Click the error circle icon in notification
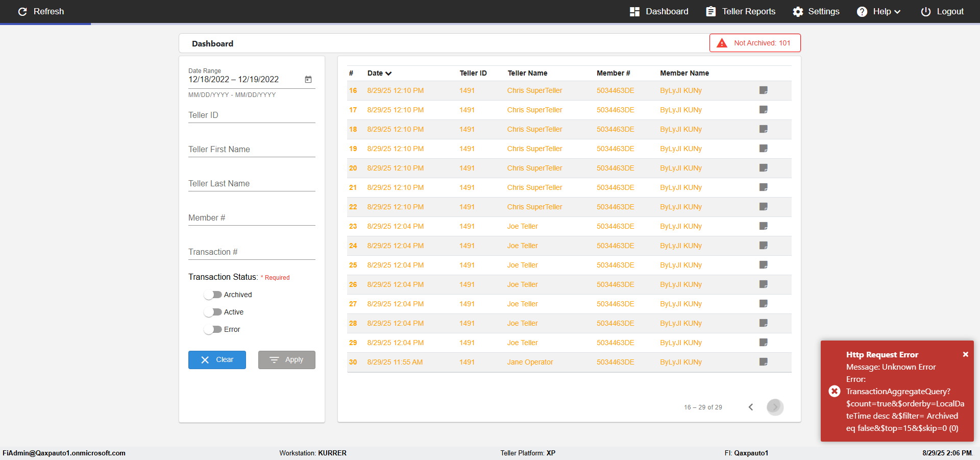Image resolution: width=980 pixels, height=460 pixels. pyautogui.click(x=835, y=391)
